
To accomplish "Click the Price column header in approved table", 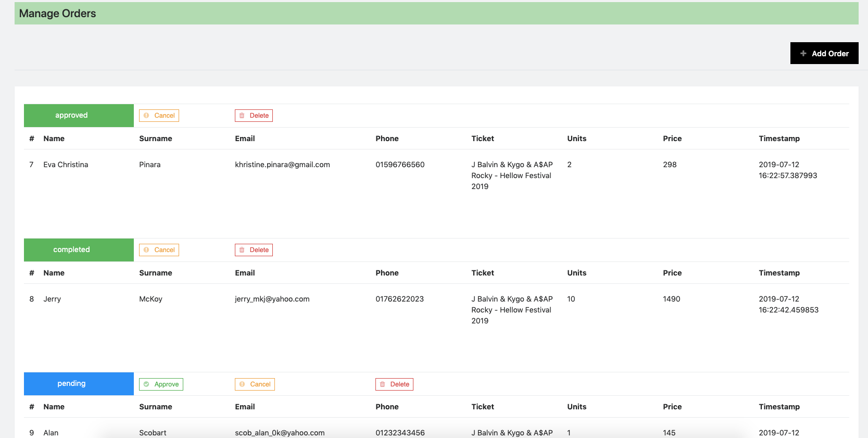I will pos(672,139).
